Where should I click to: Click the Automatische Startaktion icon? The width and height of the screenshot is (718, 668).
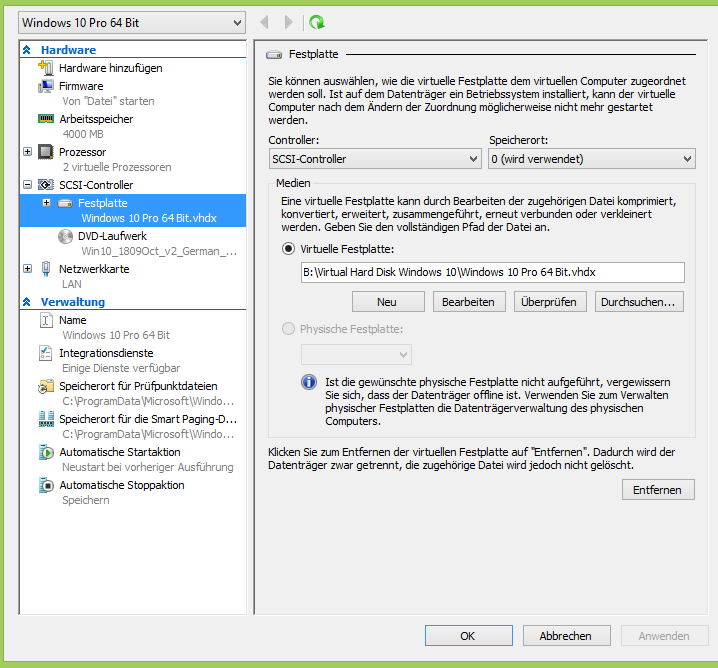(x=46, y=452)
